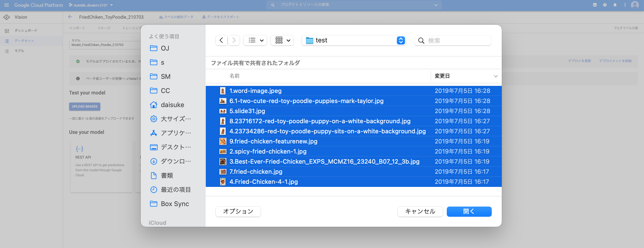Sort by the name column header (名前)
Image resolution: width=644 pixels, height=248 pixels.
[234, 76]
